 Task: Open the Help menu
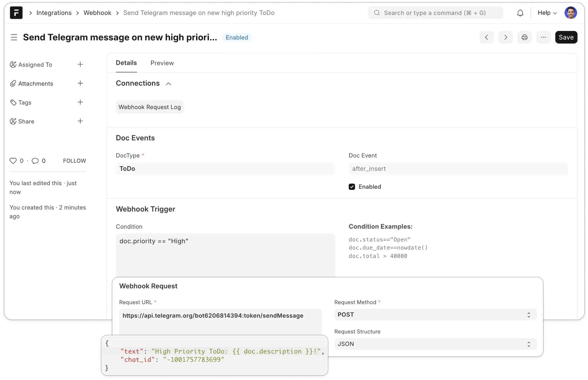(547, 13)
